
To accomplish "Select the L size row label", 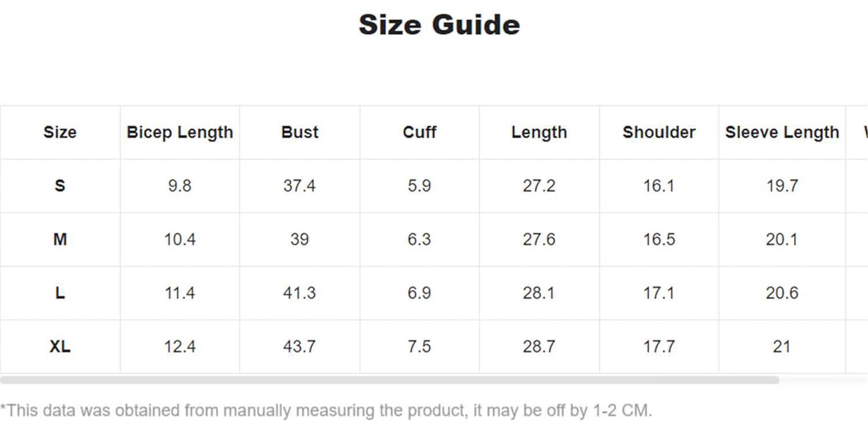I will pyautogui.click(x=60, y=293).
